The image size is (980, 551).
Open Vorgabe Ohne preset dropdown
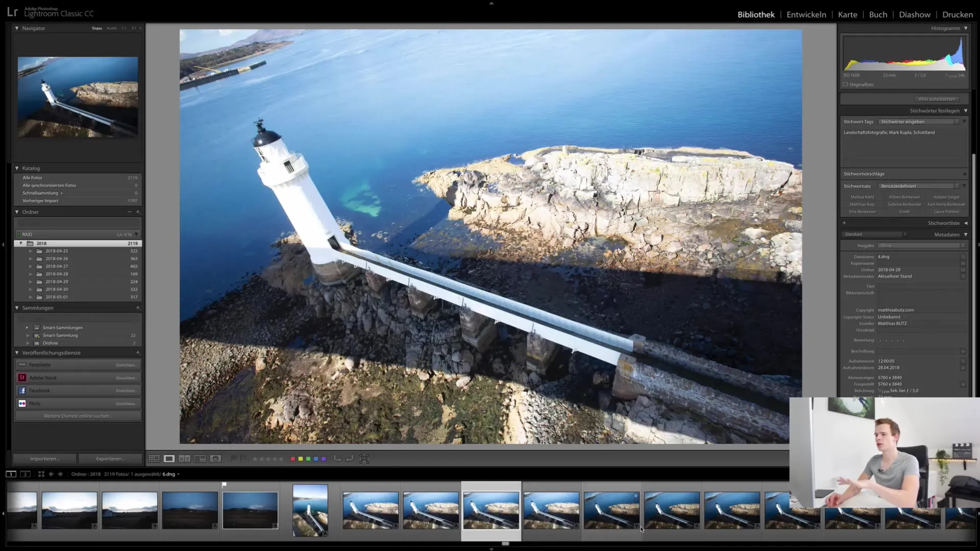point(922,245)
